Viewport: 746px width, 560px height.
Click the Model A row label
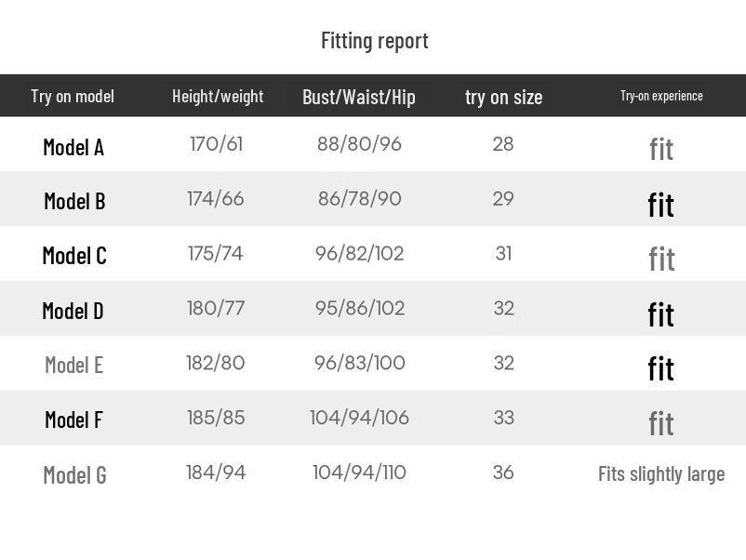[x=73, y=147]
